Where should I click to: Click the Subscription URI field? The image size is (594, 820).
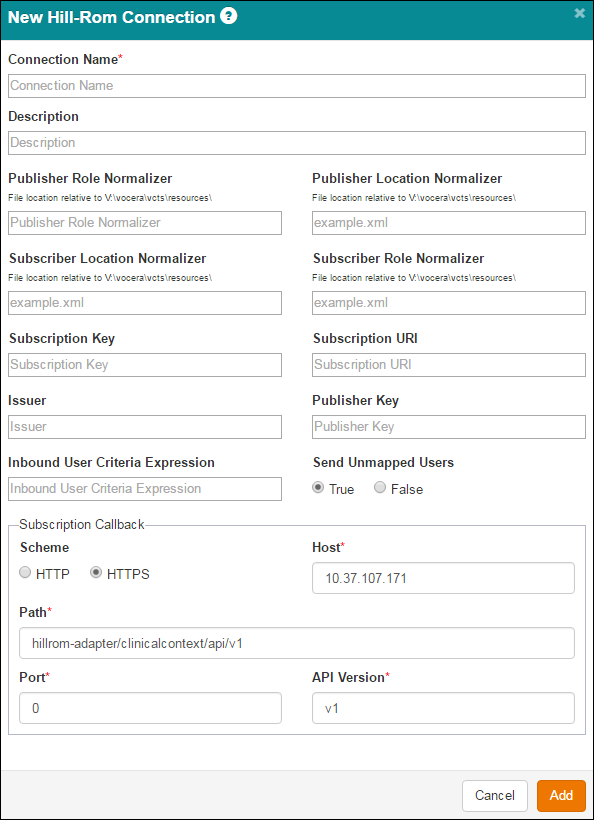pyautogui.click(x=449, y=365)
